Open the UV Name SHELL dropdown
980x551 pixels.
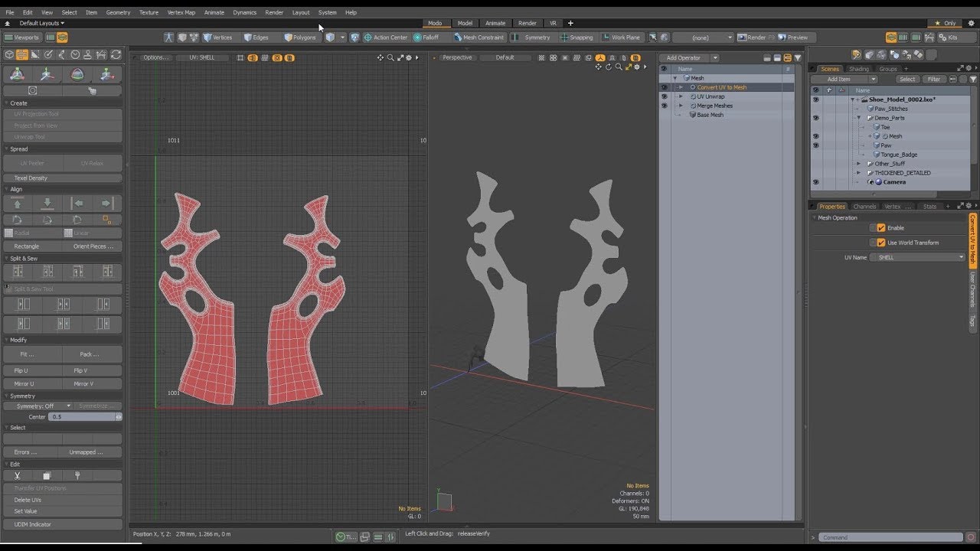[x=917, y=258]
